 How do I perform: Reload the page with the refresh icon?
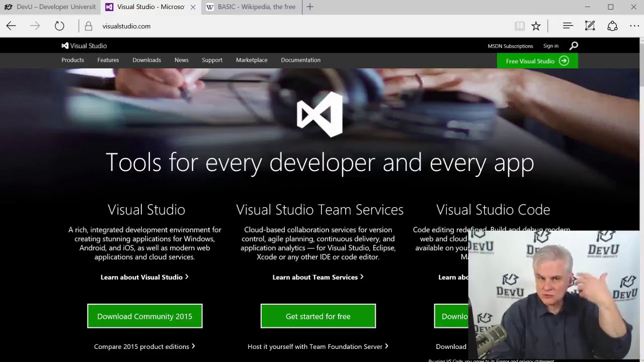click(x=59, y=26)
